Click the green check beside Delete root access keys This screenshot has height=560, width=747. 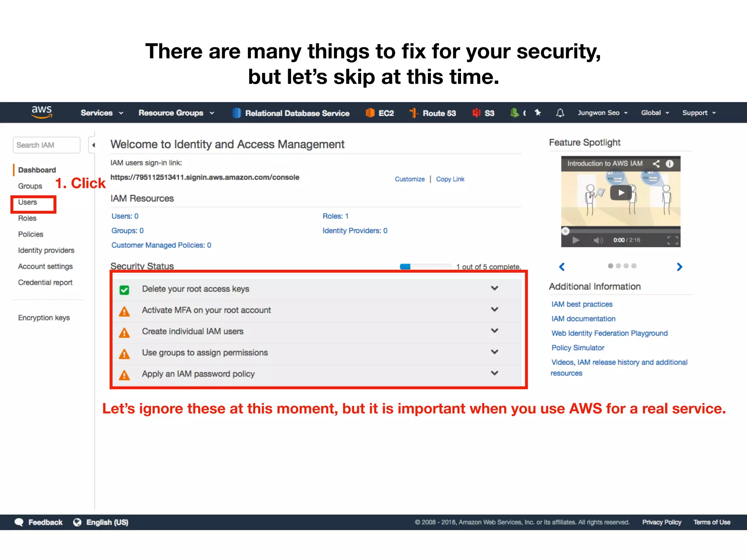click(124, 290)
